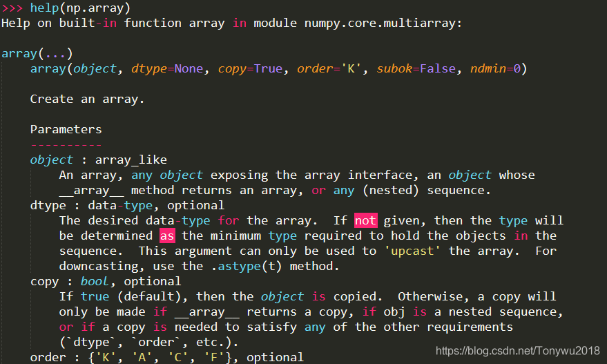Click 'object : array_like' parameter line
607x364 pixels.
pyautogui.click(x=99, y=160)
